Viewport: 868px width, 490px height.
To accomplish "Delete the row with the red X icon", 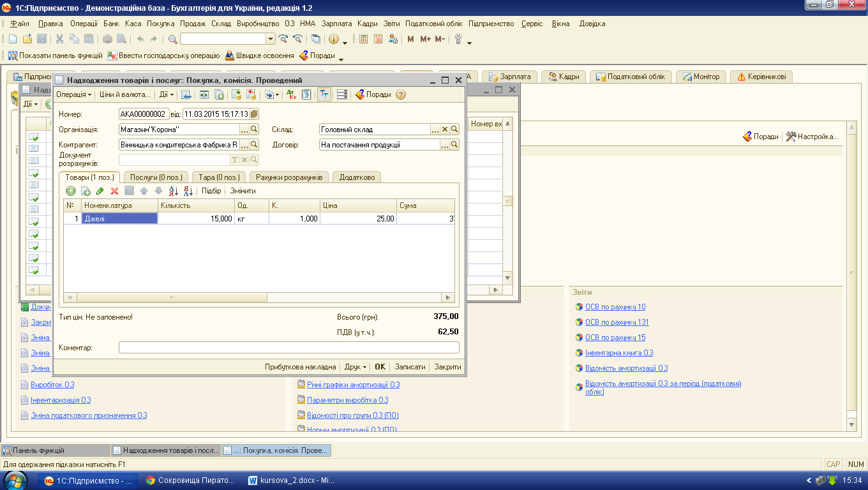I will coord(115,191).
